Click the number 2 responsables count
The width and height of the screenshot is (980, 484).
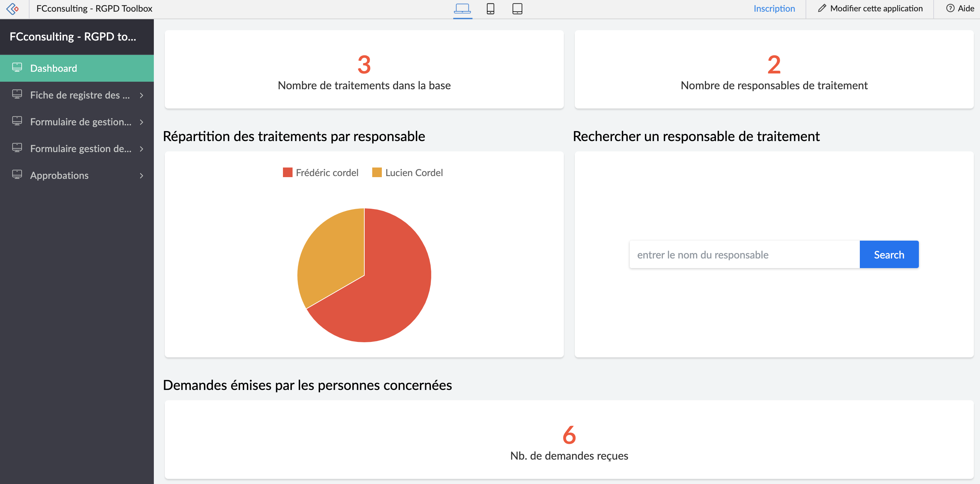774,64
